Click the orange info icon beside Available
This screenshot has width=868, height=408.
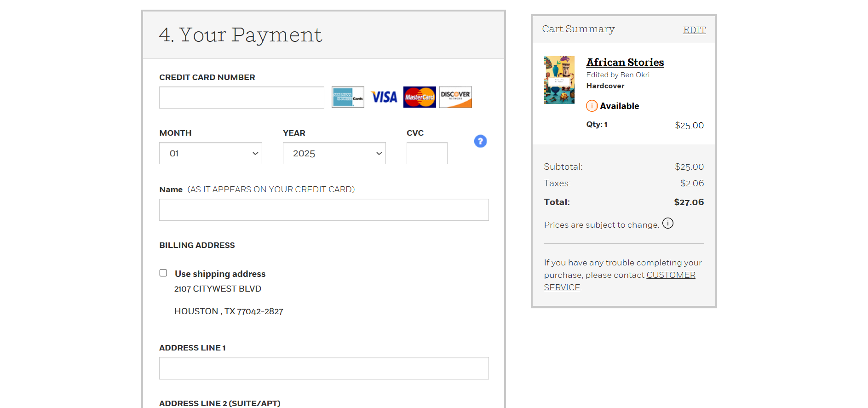[x=592, y=106]
